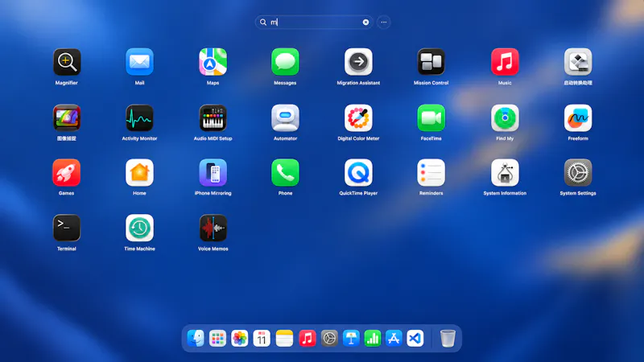Launch the FaceTime app
Viewport: 644px width, 362px height.
[431, 118]
